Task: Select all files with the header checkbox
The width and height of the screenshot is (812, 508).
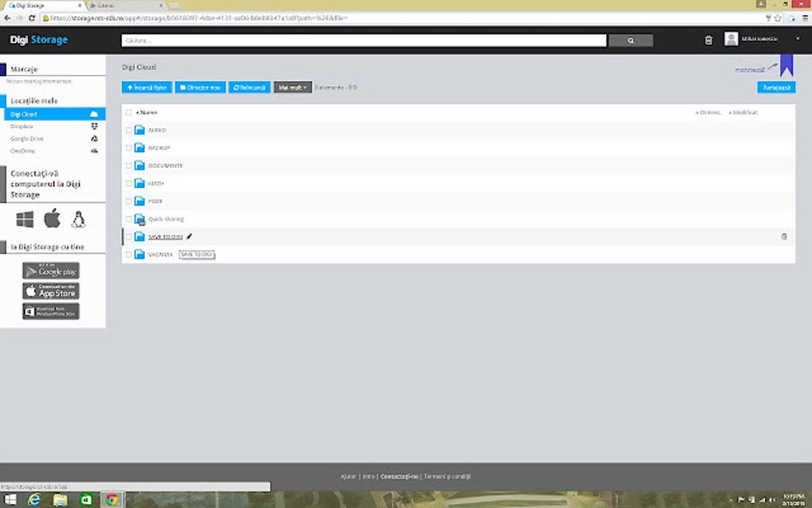Action: [128, 112]
